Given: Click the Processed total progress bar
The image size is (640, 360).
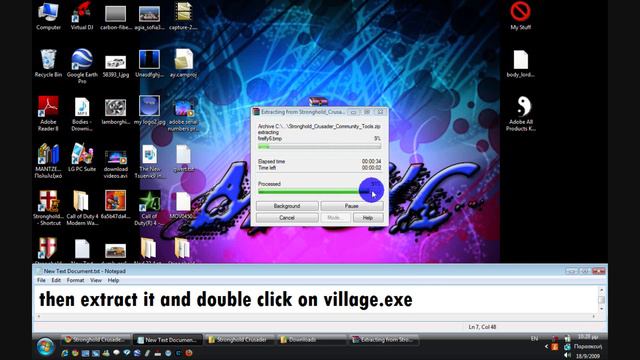Looking at the screenshot, I should pos(320,191).
